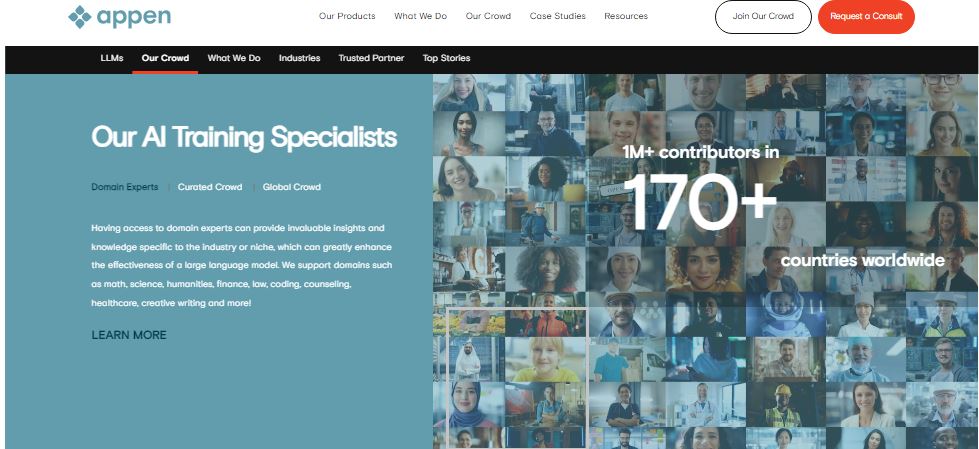Switch to the LLMs section tab
This screenshot has height=449, width=979.
tap(112, 58)
